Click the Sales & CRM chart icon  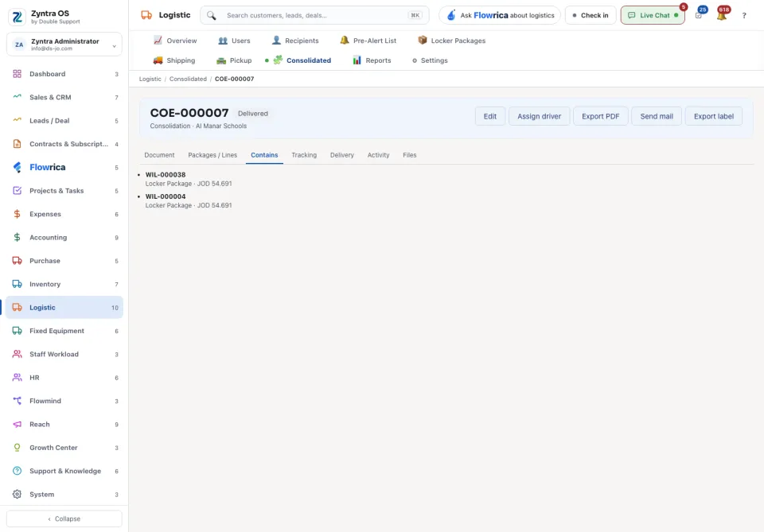click(x=17, y=97)
